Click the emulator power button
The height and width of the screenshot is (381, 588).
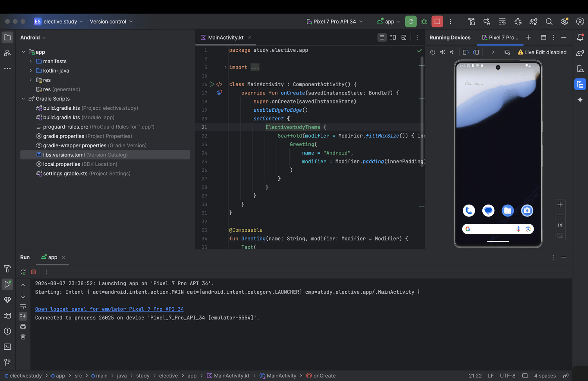[433, 52]
